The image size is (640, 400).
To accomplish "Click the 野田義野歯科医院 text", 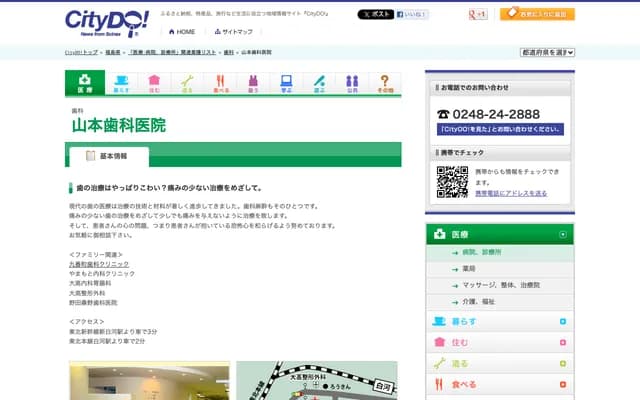I will point(93,303).
